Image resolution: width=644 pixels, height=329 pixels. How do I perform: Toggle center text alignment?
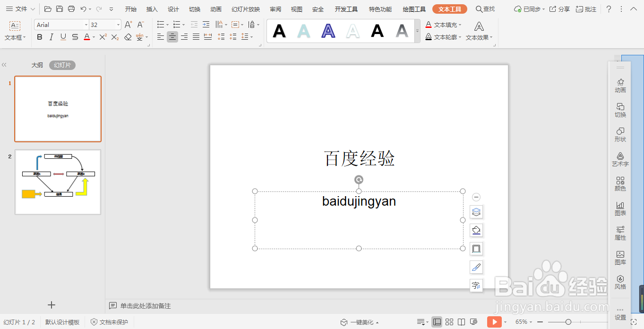pos(172,37)
